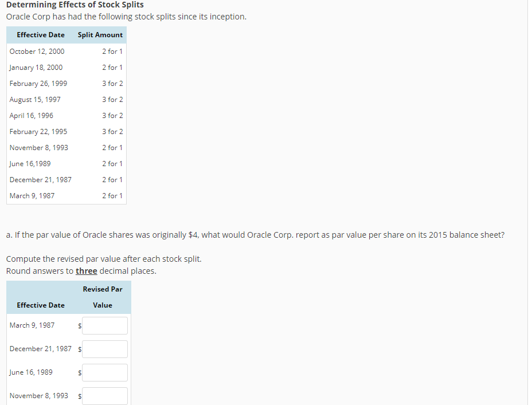Click the question text mentioning the $4 par value

pos(255,234)
